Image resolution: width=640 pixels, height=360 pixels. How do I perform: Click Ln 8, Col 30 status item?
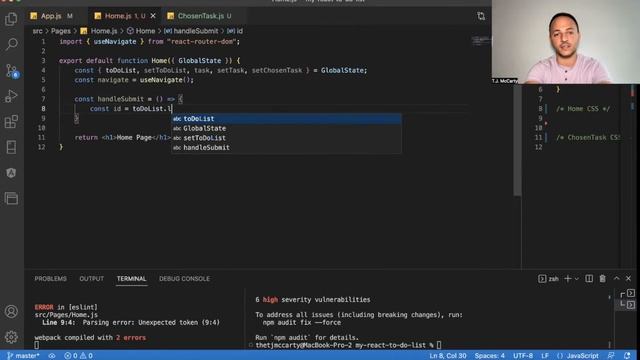click(x=448, y=356)
